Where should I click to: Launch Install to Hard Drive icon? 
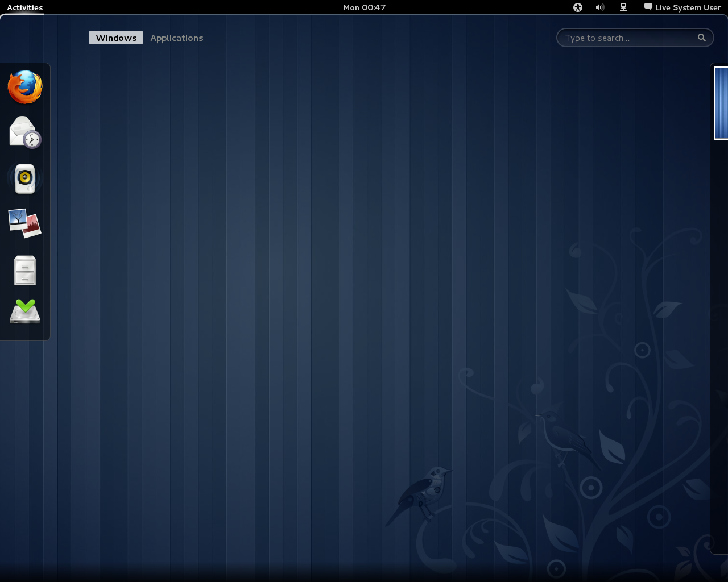click(x=25, y=311)
